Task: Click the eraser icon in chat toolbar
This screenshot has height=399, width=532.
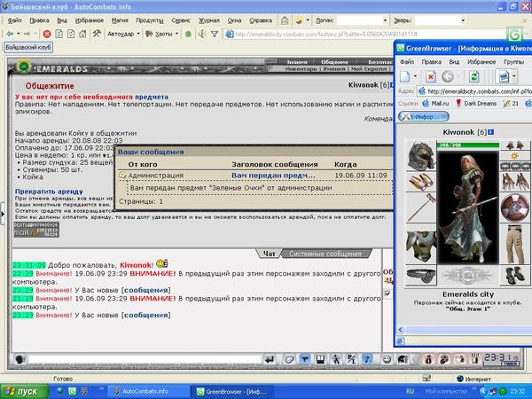Action: click(289, 359)
